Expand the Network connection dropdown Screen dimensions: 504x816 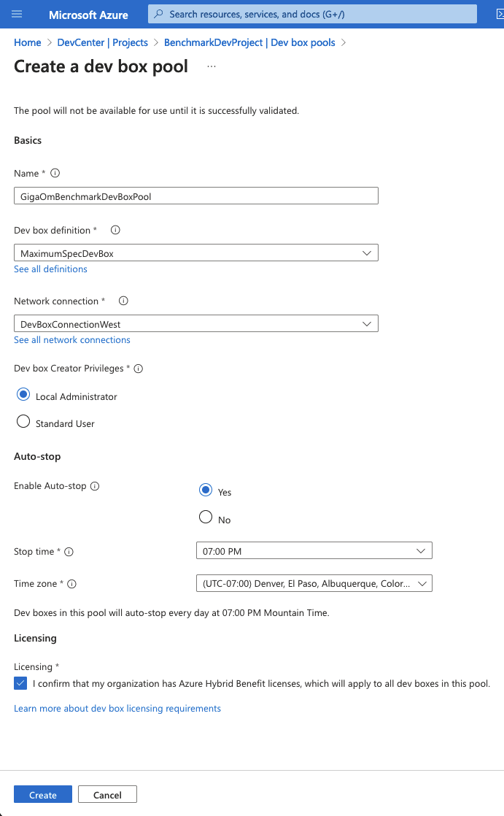(195, 324)
